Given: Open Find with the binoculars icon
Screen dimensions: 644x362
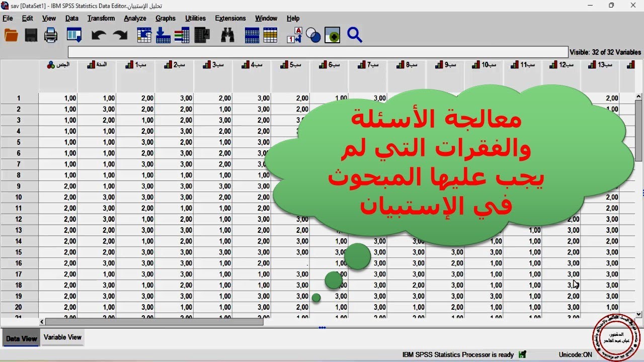Looking at the screenshot, I should click(x=227, y=35).
